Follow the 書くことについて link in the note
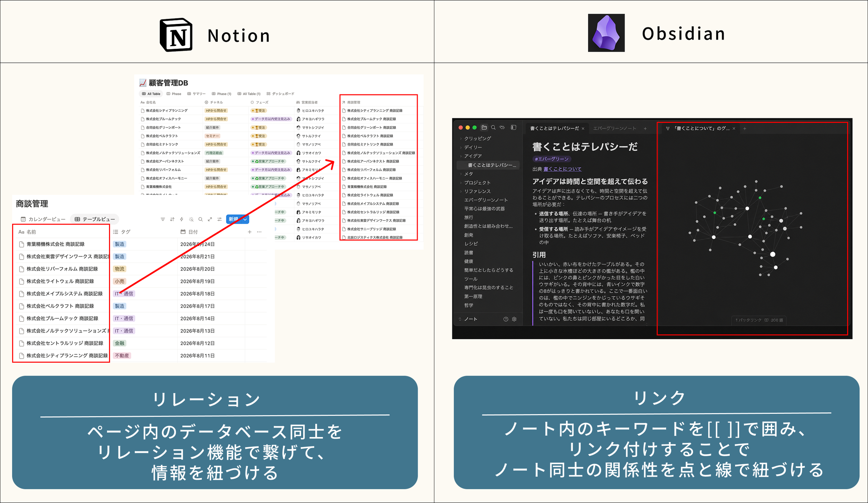Viewport: 868px width, 503px height. (562, 169)
